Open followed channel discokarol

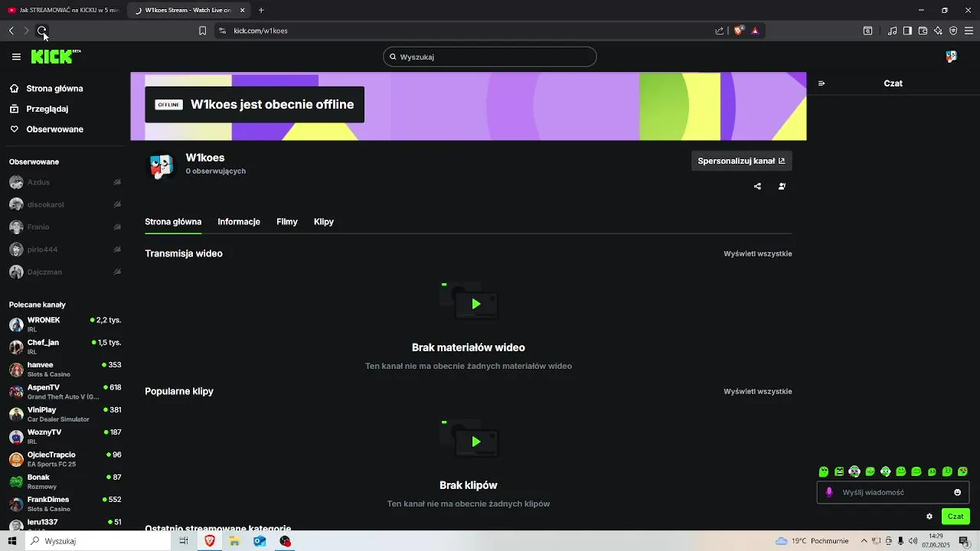(65, 204)
